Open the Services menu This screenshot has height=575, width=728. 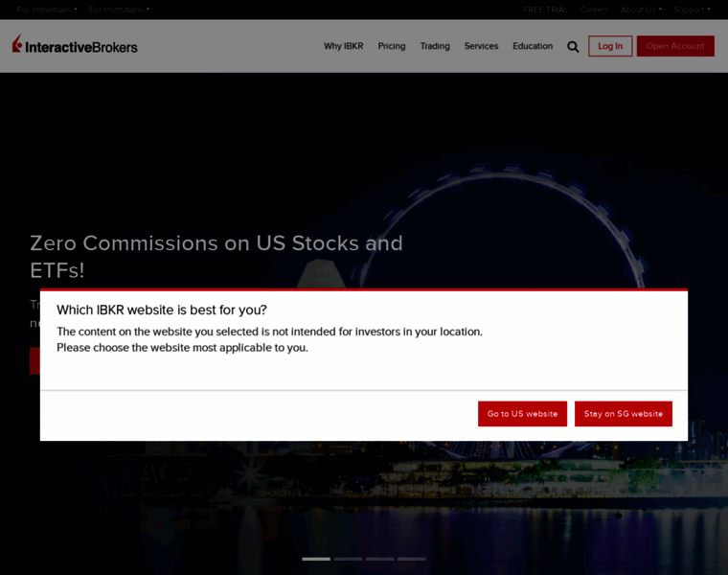point(481,46)
